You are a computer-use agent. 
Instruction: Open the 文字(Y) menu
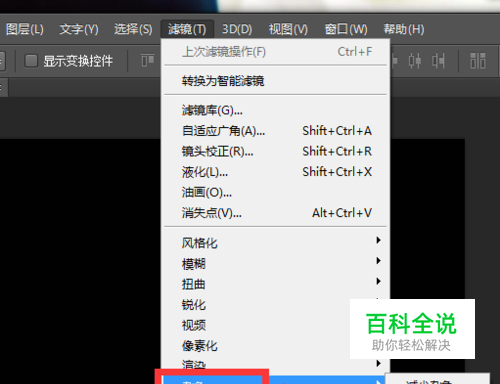79,29
